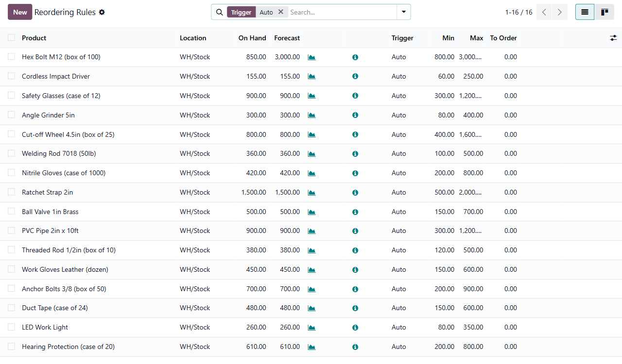The image size is (622, 364).
Task: Open forecast graph for PVC Pipe row
Action: 311,231
